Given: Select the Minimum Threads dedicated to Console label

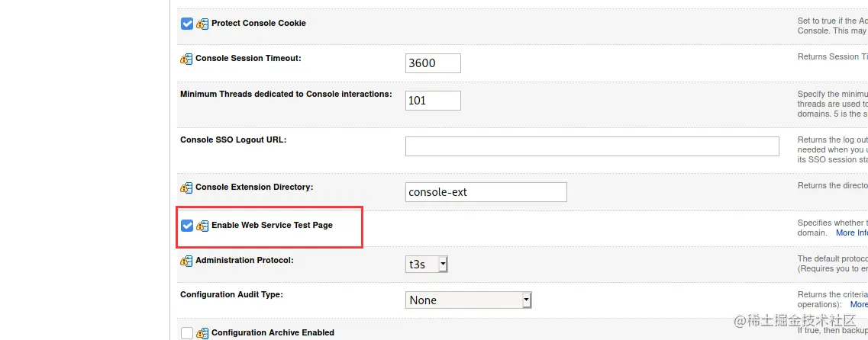Looking at the screenshot, I should [x=286, y=94].
